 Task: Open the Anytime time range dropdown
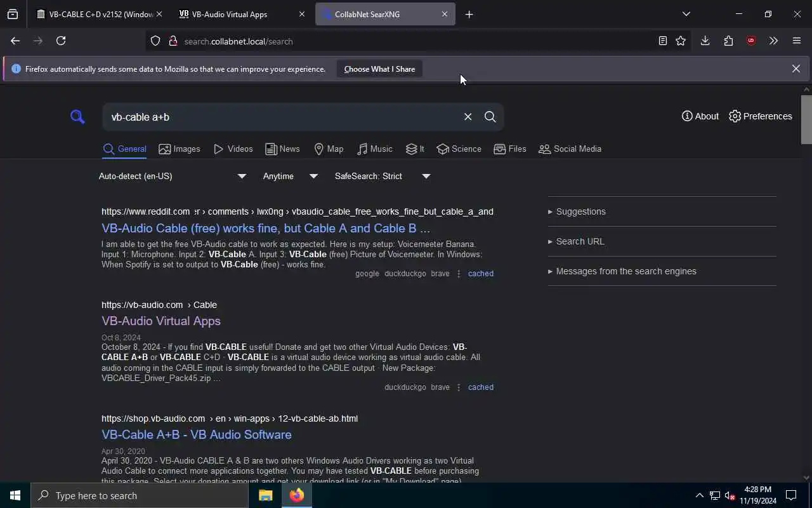coord(290,176)
